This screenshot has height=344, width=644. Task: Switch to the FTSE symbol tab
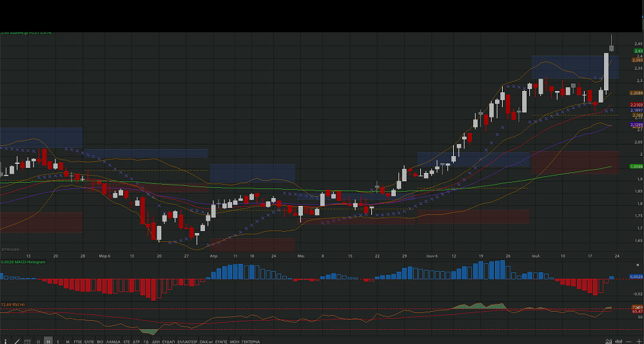[x=77, y=341]
